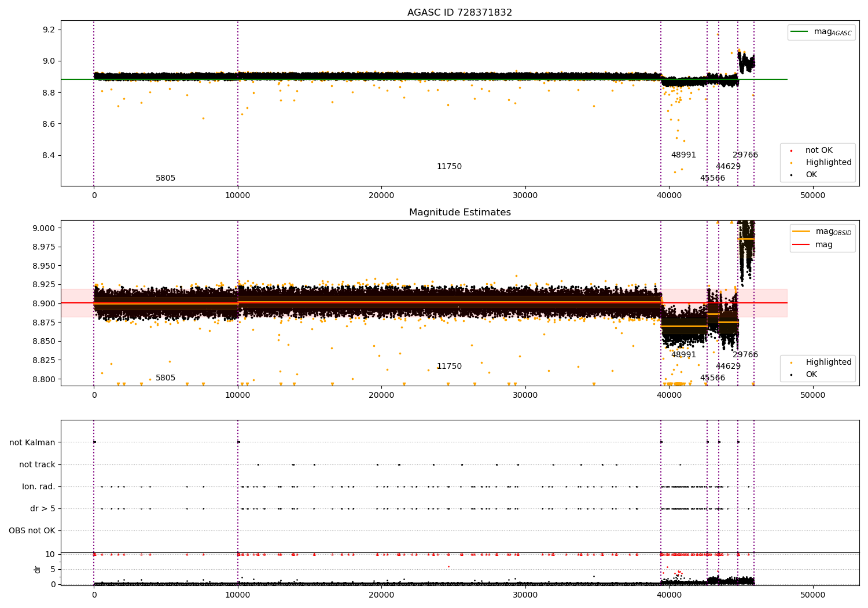Screen dimensions: 868x608
Task: Click the OBSID label '48991' in the top plot
Action: pos(683,155)
